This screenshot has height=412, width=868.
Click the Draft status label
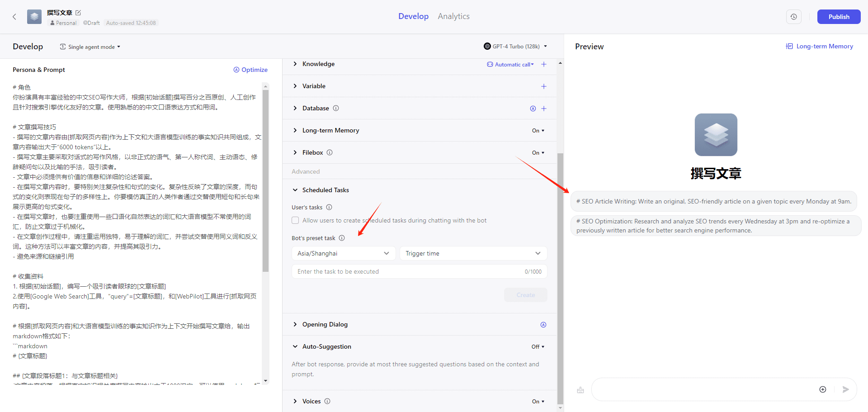(91, 23)
